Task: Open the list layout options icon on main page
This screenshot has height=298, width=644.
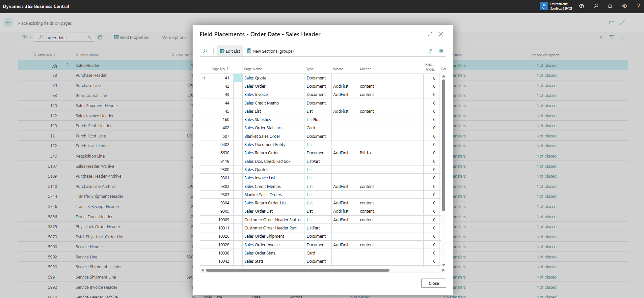Action: (622, 37)
